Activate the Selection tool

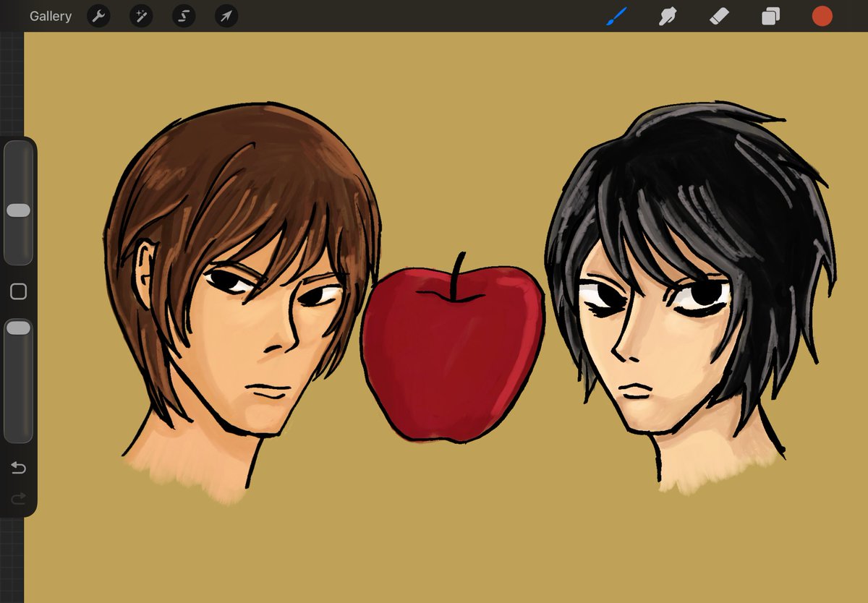[184, 16]
